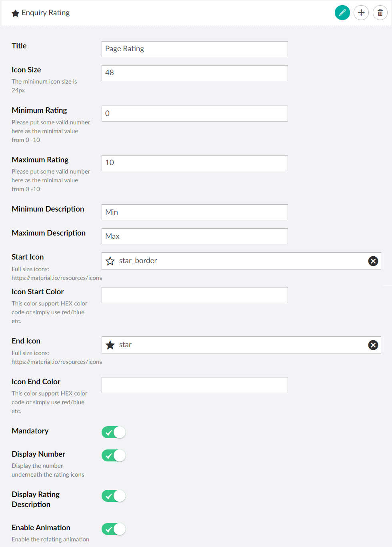This screenshot has width=392, height=547.
Task: Focus the Icon Size field
Action: pos(194,73)
